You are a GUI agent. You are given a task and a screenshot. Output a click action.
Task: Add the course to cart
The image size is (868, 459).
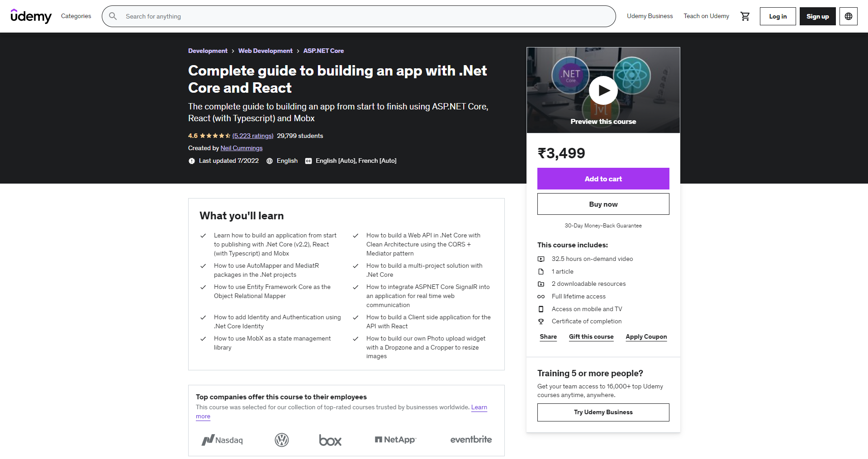tap(603, 179)
